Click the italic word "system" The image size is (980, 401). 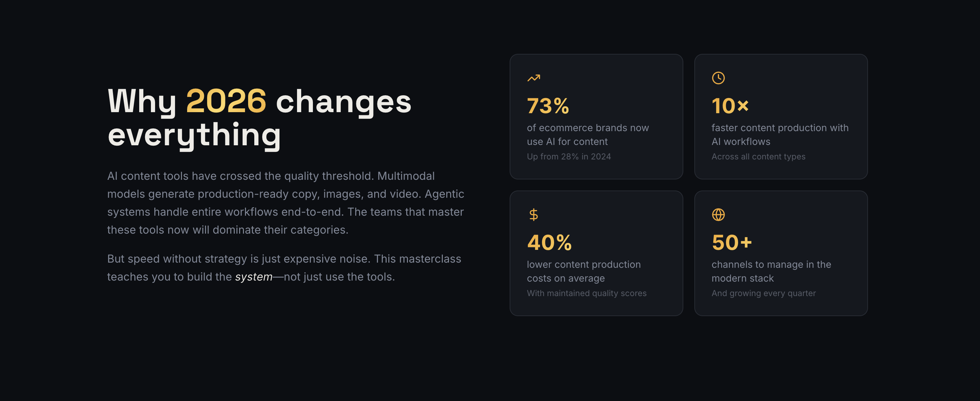point(253,277)
